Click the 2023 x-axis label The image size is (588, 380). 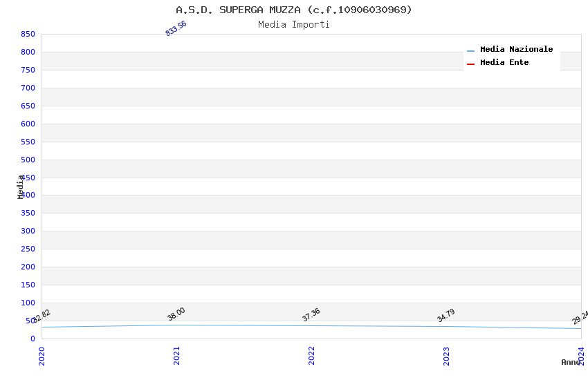(446, 356)
